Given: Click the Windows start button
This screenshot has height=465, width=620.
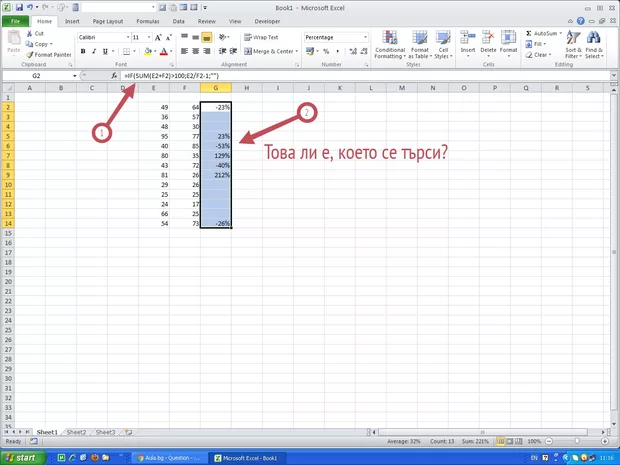Looking at the screenshot, I should coord(21,458).
